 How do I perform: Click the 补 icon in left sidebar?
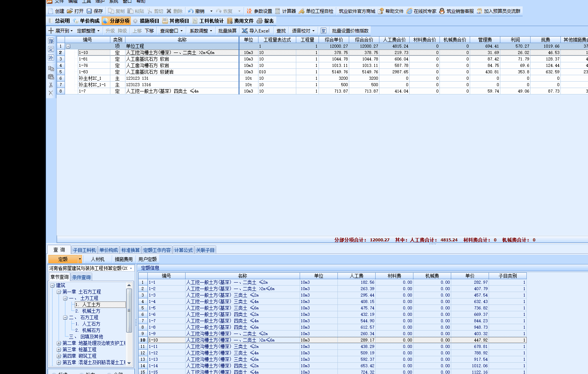point(51,58)
